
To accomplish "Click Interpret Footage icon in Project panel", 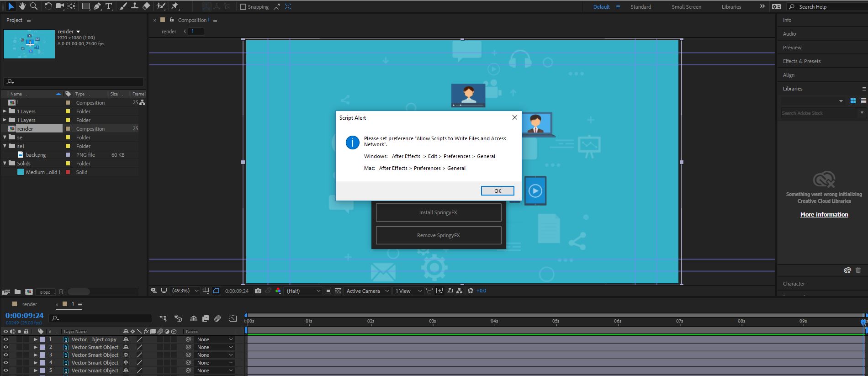I will coord(6,292).
